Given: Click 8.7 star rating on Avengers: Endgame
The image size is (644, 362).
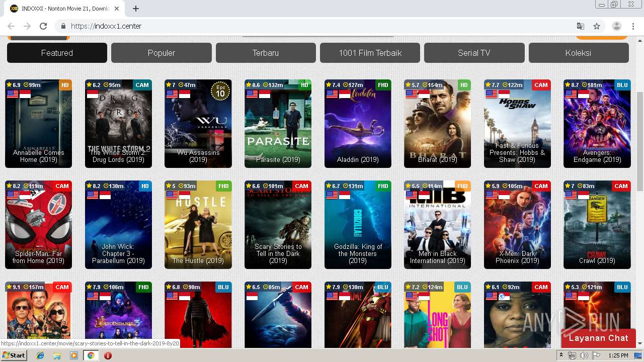Looking at the screenshot, I should coord(573,85).
